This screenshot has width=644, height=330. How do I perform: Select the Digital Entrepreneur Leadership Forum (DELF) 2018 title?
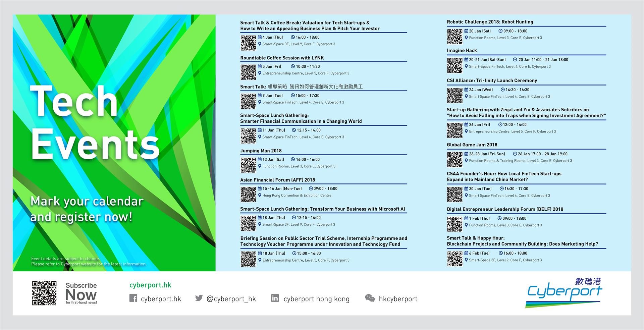click(505, 209)
